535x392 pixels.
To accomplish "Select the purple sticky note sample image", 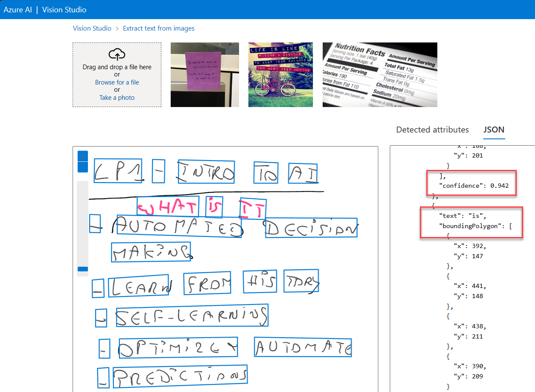I will [x=204, y=74].
